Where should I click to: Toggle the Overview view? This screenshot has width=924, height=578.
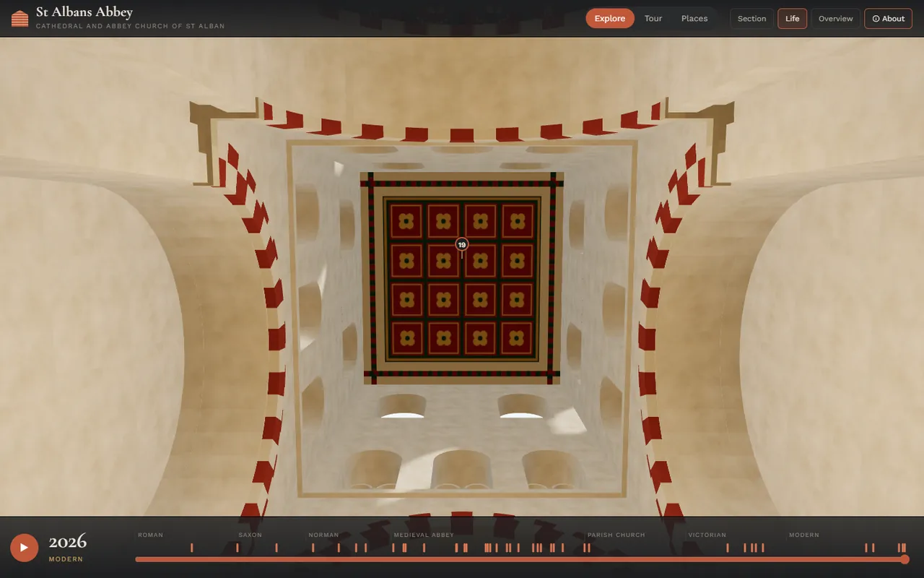[x=835, y=19]
